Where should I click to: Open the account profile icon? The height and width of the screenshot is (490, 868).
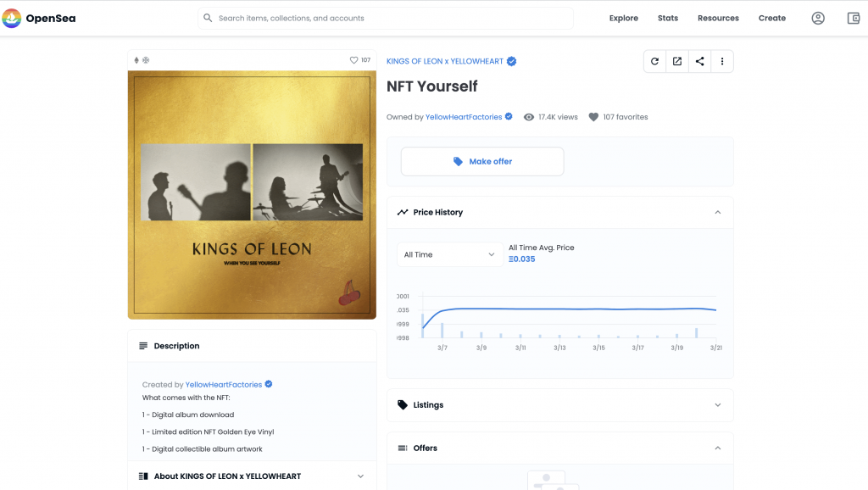(818, 19)
